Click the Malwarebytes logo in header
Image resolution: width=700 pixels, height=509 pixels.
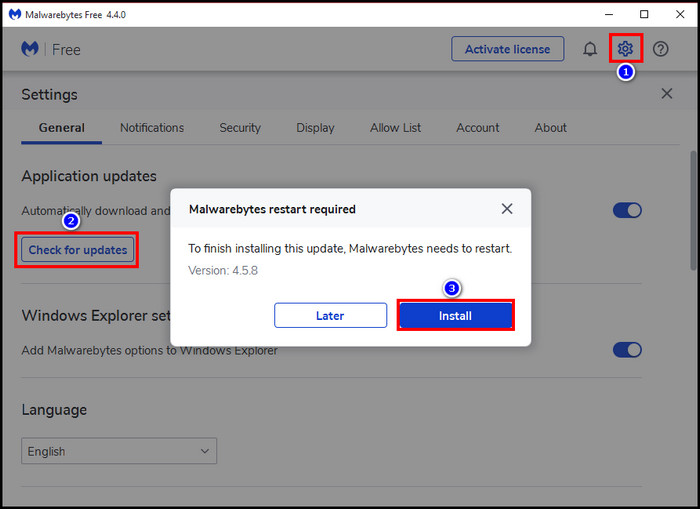pos(30,49)
